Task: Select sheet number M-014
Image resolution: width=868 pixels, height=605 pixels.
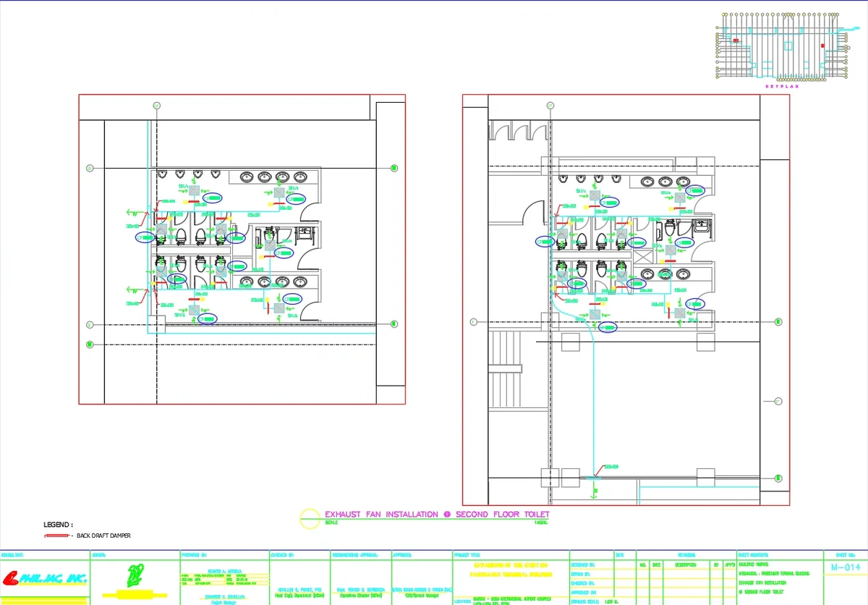Action: click(x=846, y=567)
